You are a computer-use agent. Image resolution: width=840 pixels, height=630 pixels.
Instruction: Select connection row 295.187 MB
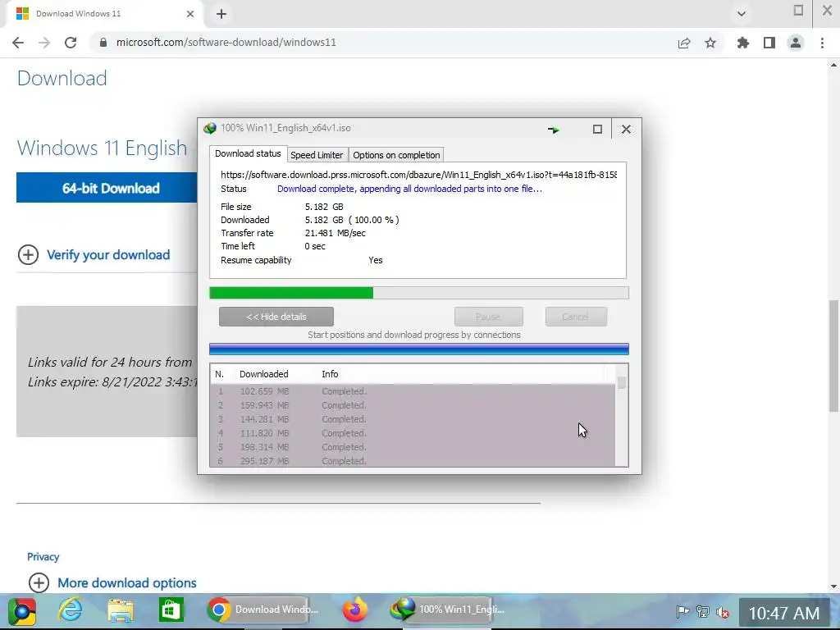tap(413, 461)
